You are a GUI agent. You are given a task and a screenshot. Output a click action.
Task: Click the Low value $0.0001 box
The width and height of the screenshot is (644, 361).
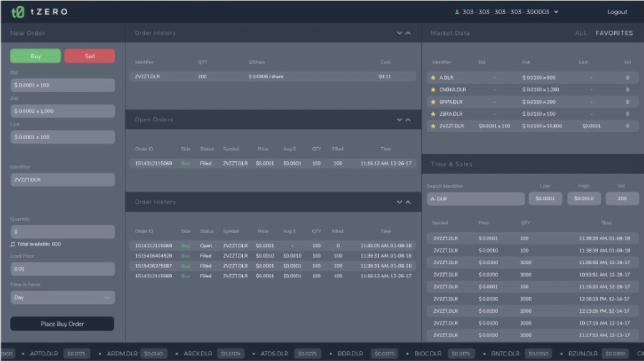click(545, 199)
